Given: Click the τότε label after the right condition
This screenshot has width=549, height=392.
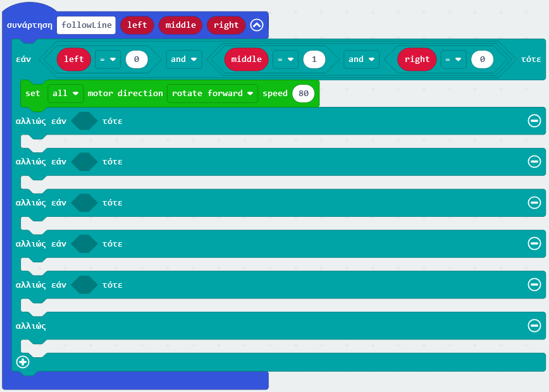Looking at the screenshot, I should coord(531,59).
